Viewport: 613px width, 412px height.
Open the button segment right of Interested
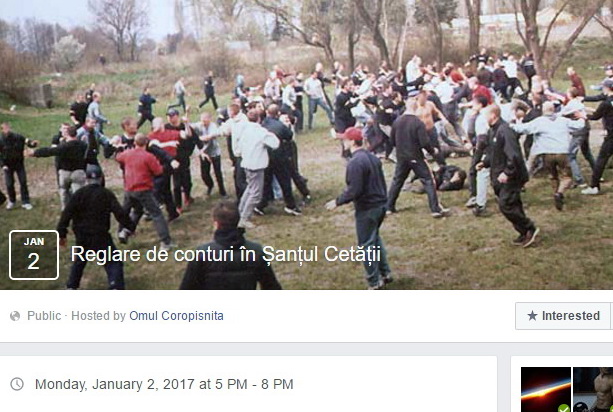coord(611,316)
